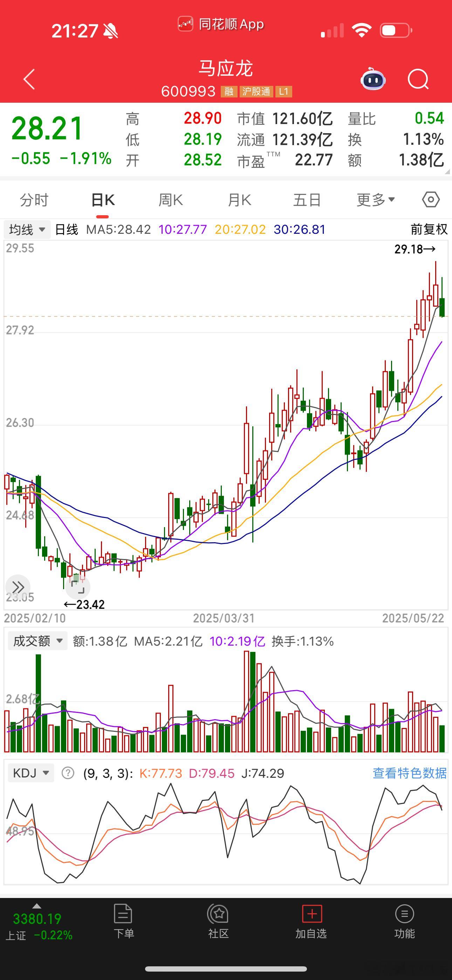Tap the 23.42 low marker label
This screenshot has width=452, height=980.
(x=84, y=604)
